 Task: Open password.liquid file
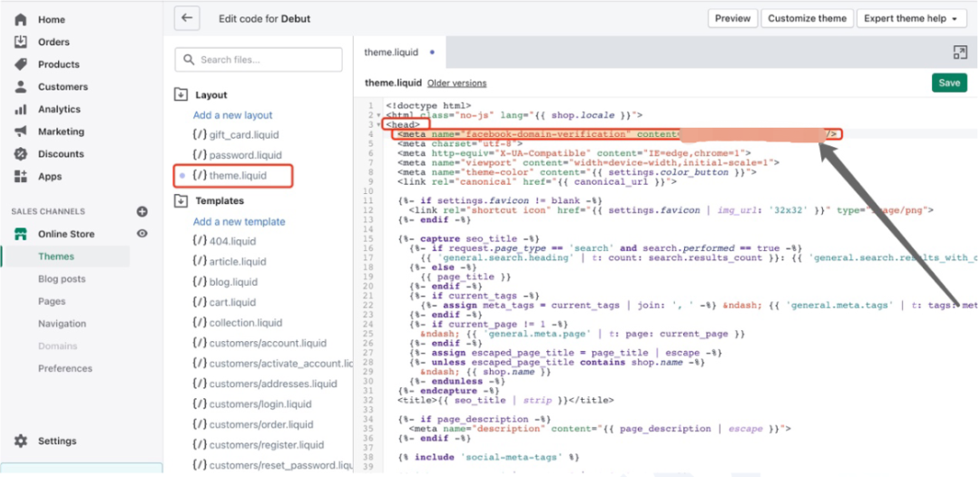tap(237, 155)
